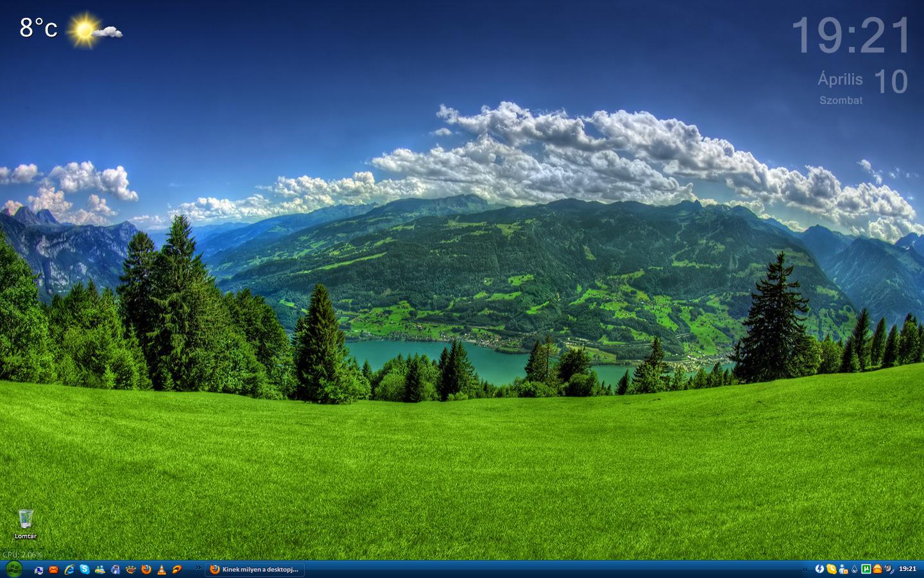Launch Internet Explorer from quick launch
Screen dimensions: 924x578
69,570
